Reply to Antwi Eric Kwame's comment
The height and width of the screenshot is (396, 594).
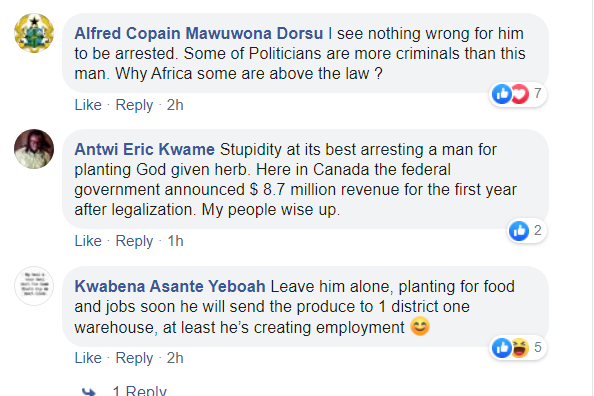click(134, 241)
